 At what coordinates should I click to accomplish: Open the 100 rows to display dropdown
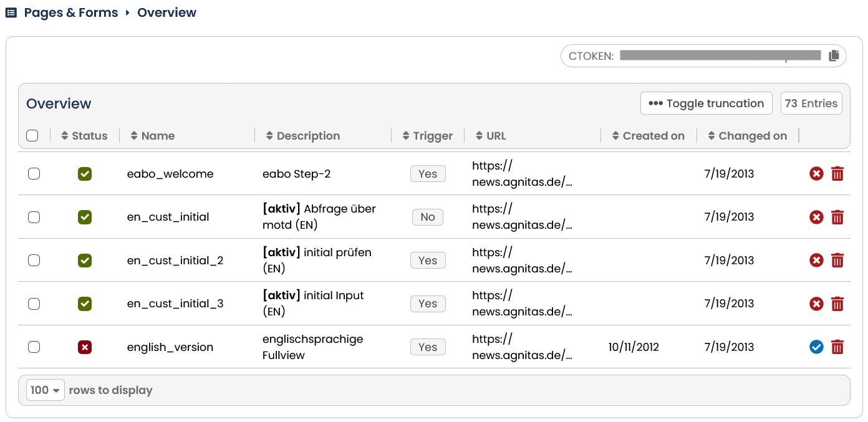coord(46,390)
